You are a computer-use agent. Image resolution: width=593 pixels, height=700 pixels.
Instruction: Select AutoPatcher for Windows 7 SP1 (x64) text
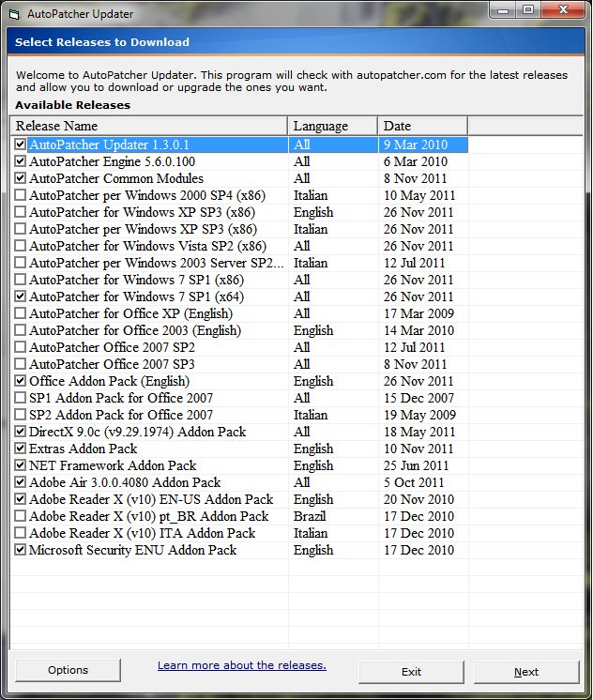click(137, 297)
